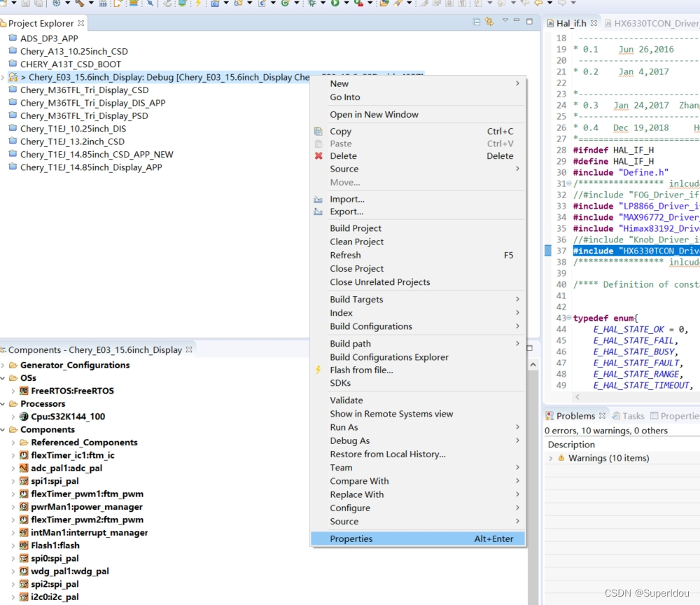Viewport: 700px width, 605px height.
Task: Click SDKs in context menu
Action: (418, 383)
